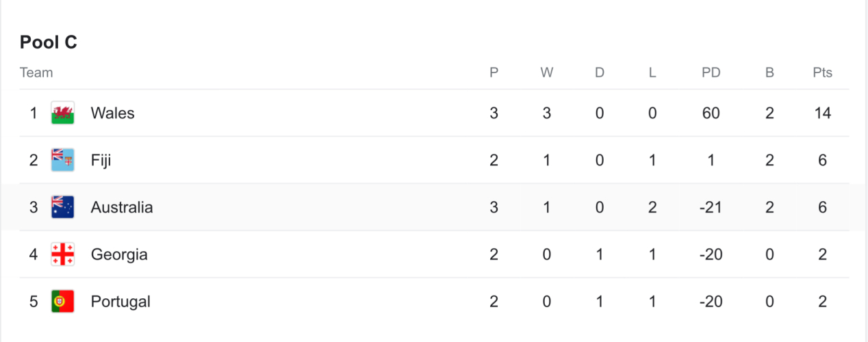Select the Australia team name
This screenshot has width=868, height=342.
tap(122, 207)
